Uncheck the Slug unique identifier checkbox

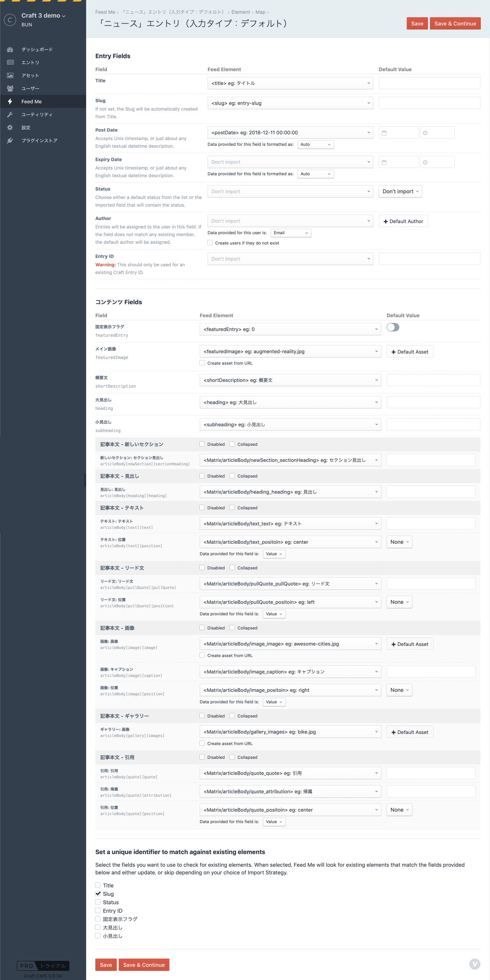(x=98, y=894)
